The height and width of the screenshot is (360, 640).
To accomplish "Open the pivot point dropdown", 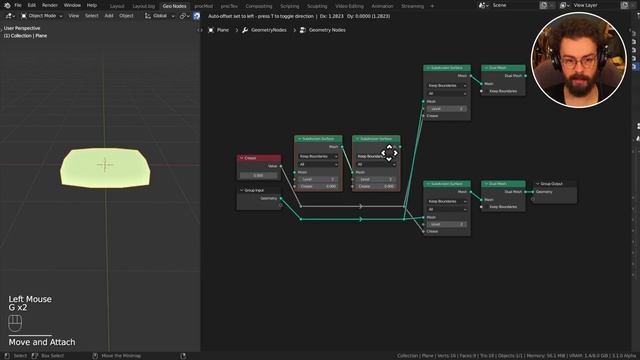I will coord(184,16).
